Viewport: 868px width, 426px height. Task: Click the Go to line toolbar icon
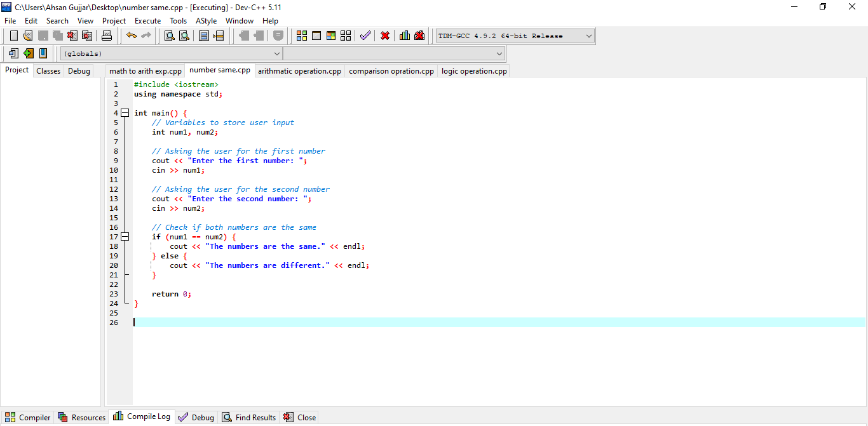[x=219, y=36]
